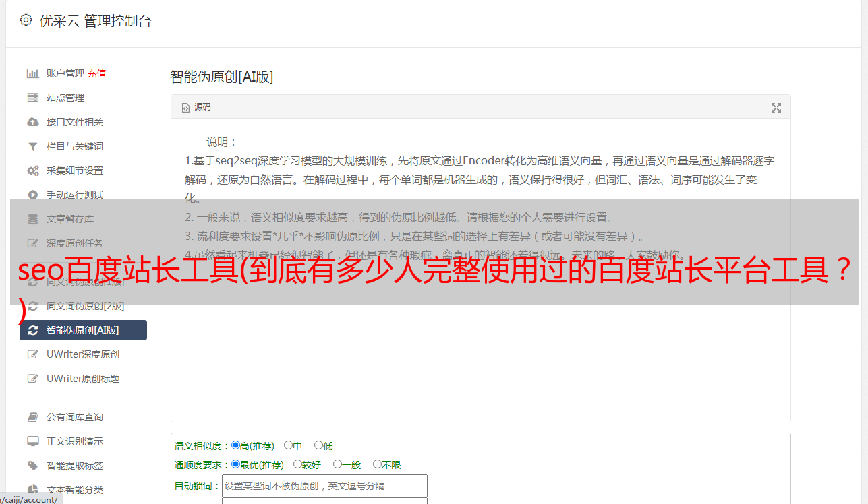This screenshot has width=868, height=504.
Task: Click the server icon for 站点管理
Action: click(32, 98)
